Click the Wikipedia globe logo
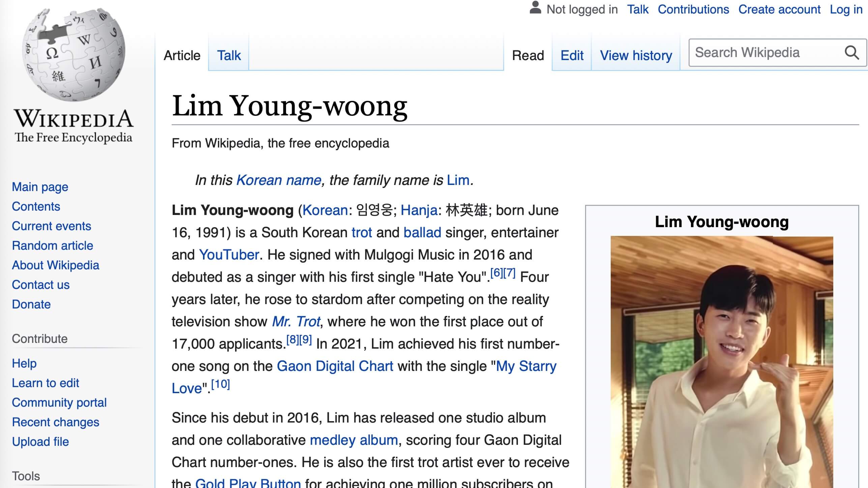The image size is (868, 488). pos(74,54)
